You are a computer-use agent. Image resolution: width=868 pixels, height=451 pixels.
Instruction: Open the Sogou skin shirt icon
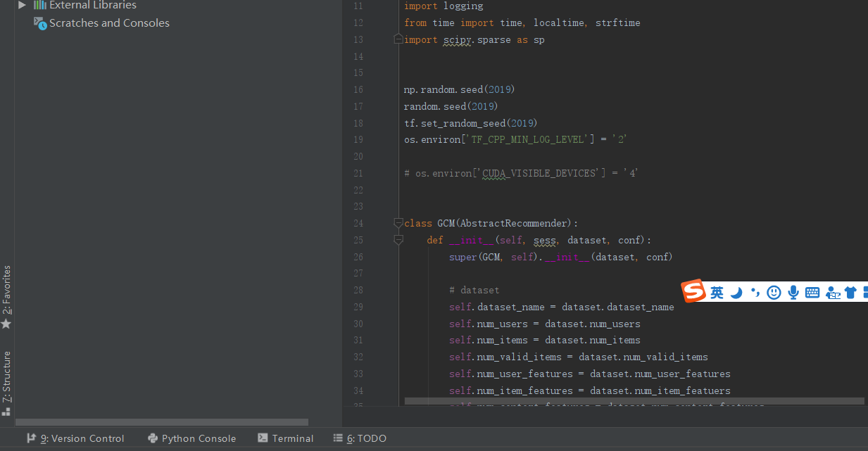coord(850,293)
